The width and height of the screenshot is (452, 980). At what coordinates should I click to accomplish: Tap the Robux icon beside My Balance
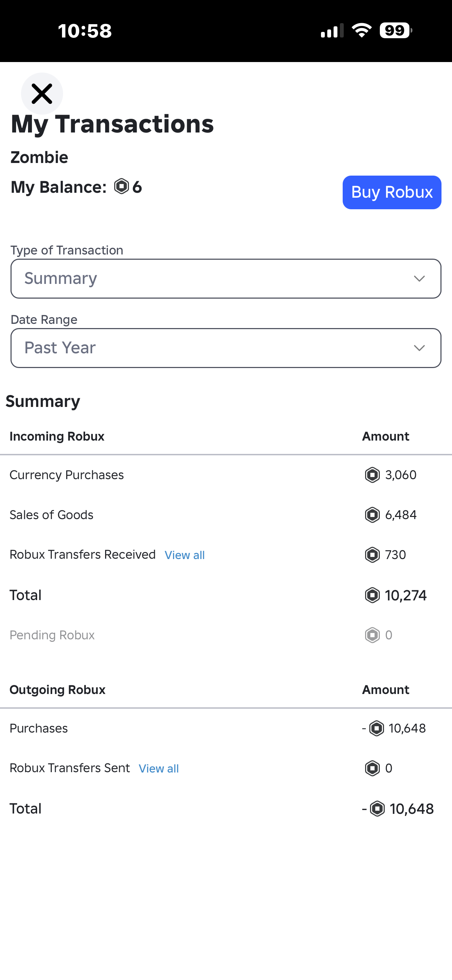click(x=121, y=186)
